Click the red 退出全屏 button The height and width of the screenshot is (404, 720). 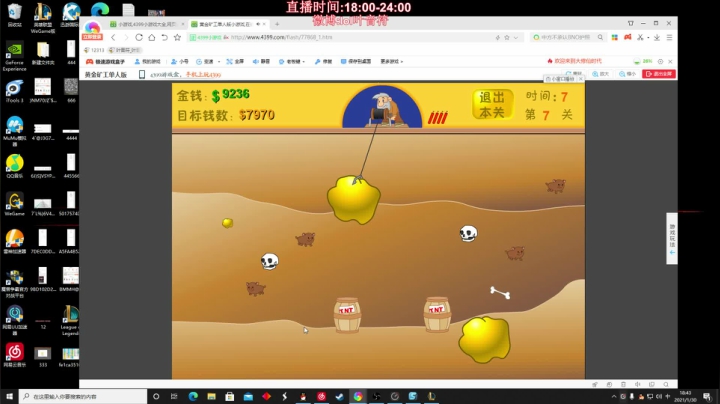pyautogui.click(x=659, y=74)
